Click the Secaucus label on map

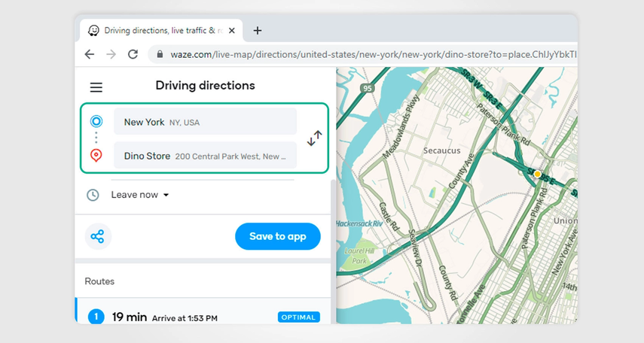coord(442,150)
